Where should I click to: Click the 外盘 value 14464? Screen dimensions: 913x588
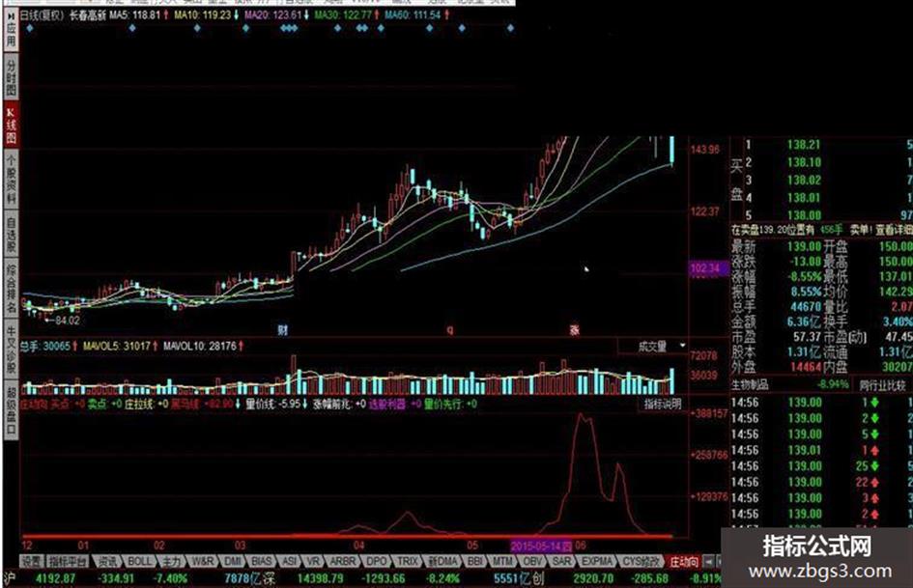point(806,367)
